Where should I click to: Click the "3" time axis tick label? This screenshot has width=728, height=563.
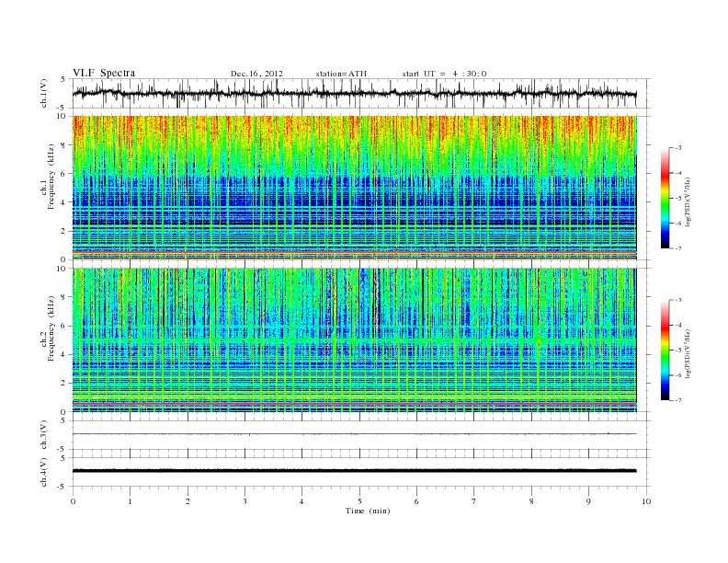tap(245, 501)
